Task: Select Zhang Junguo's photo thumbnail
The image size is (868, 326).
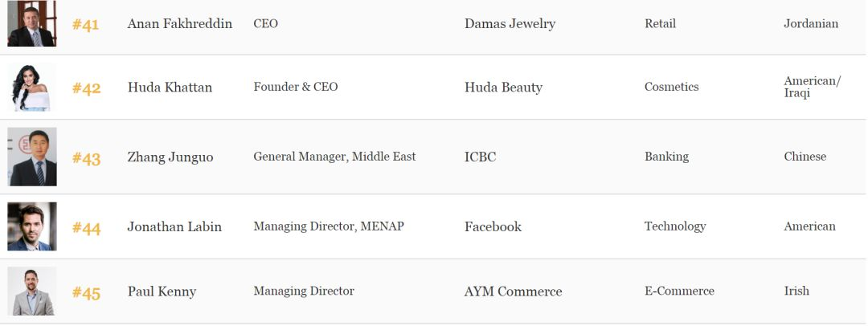Action: tap(31, 157)
